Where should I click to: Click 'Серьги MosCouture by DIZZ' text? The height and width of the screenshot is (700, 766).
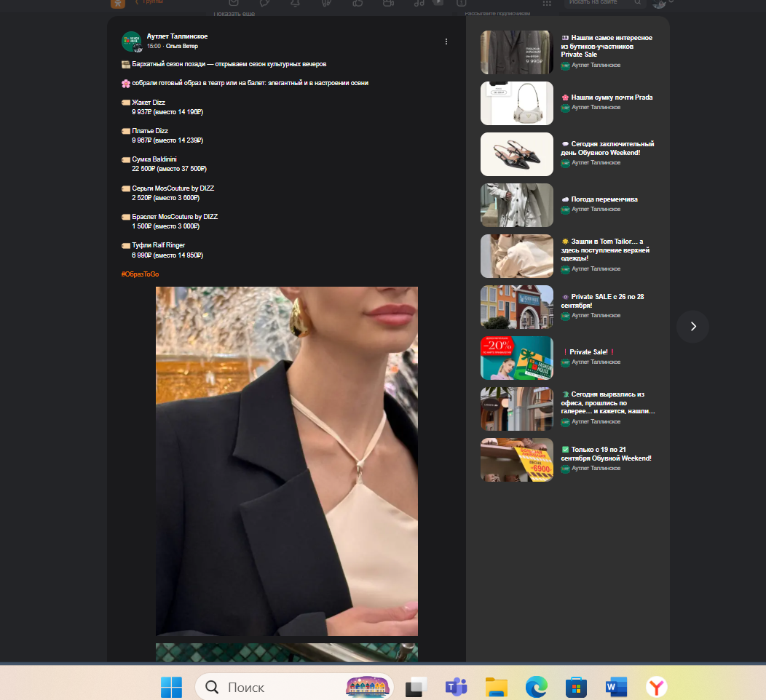(x=173, y=188)
